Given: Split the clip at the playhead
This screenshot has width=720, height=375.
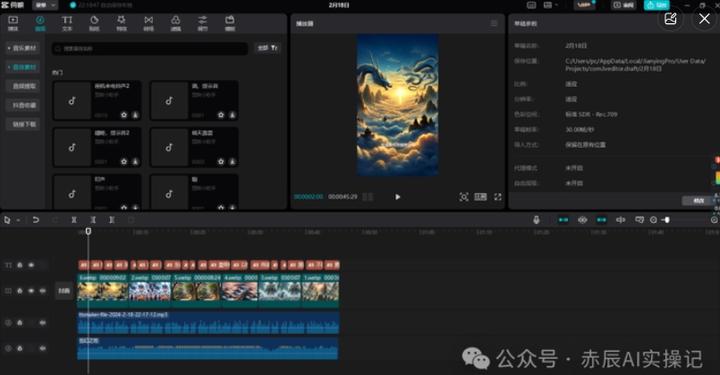Looking at the screenshot, I should click(x=74, y=220).
